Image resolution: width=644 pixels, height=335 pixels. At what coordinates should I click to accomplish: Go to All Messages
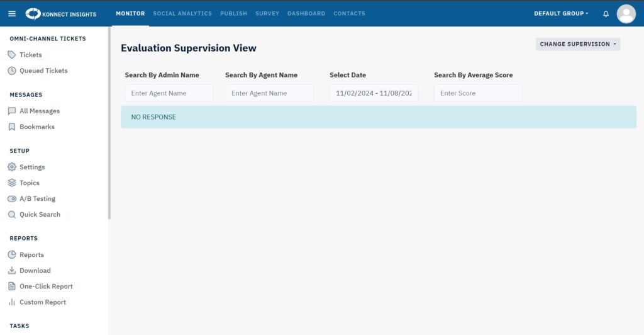[x=39, y=111]
